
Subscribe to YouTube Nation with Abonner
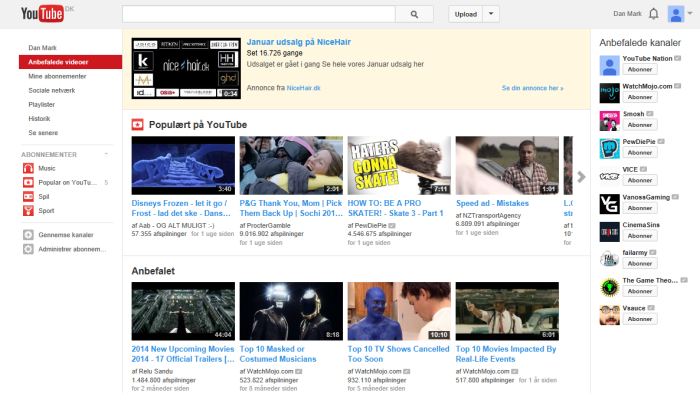pyautogui.click(x=640, y=69)
